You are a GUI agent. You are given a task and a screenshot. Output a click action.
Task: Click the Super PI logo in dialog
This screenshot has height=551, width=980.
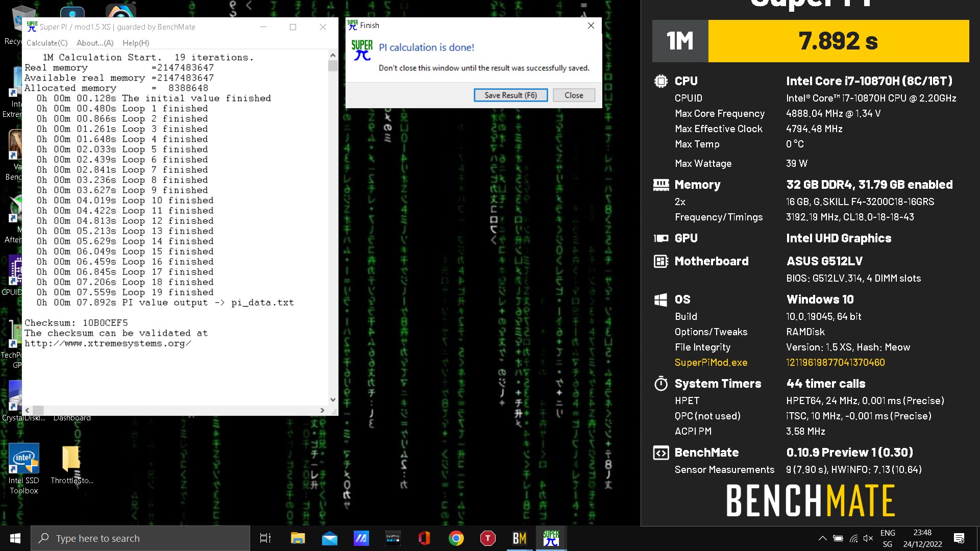tap(362, 50)
